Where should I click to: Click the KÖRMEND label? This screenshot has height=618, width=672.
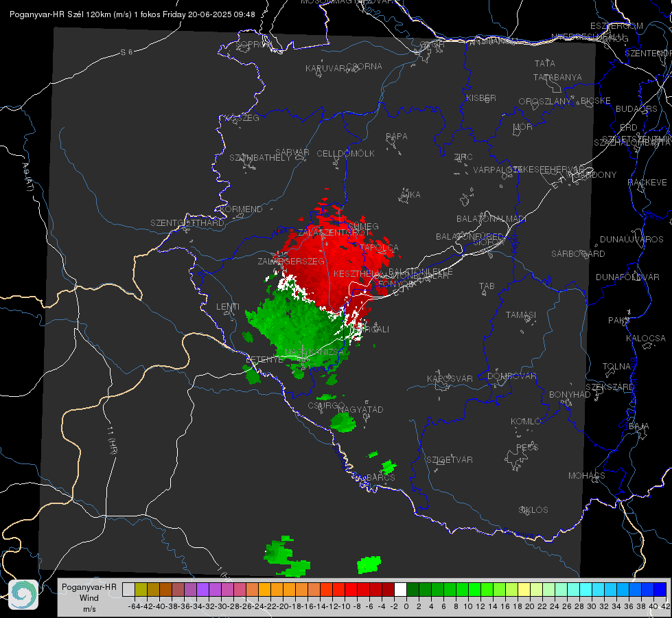(x=242, y=209)
